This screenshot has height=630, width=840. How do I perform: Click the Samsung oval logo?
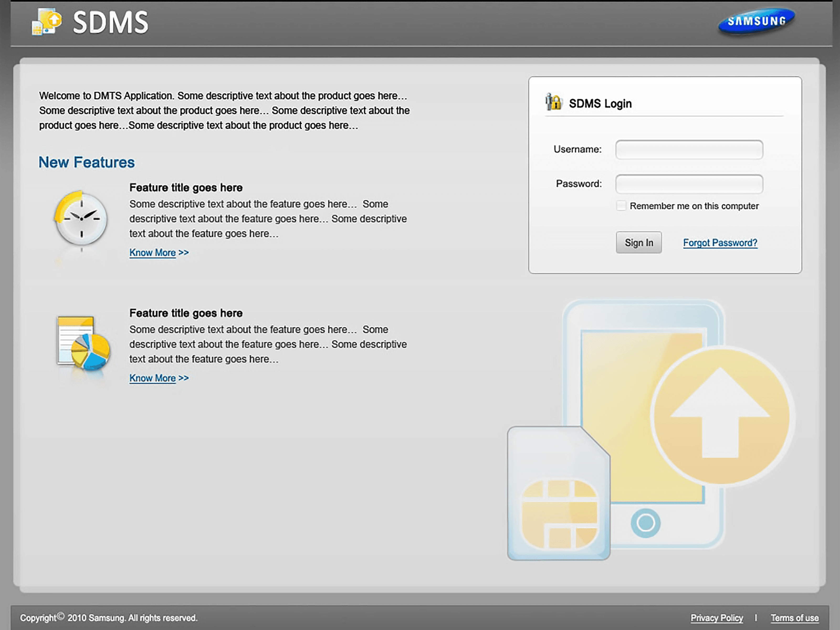click(756, 21)
